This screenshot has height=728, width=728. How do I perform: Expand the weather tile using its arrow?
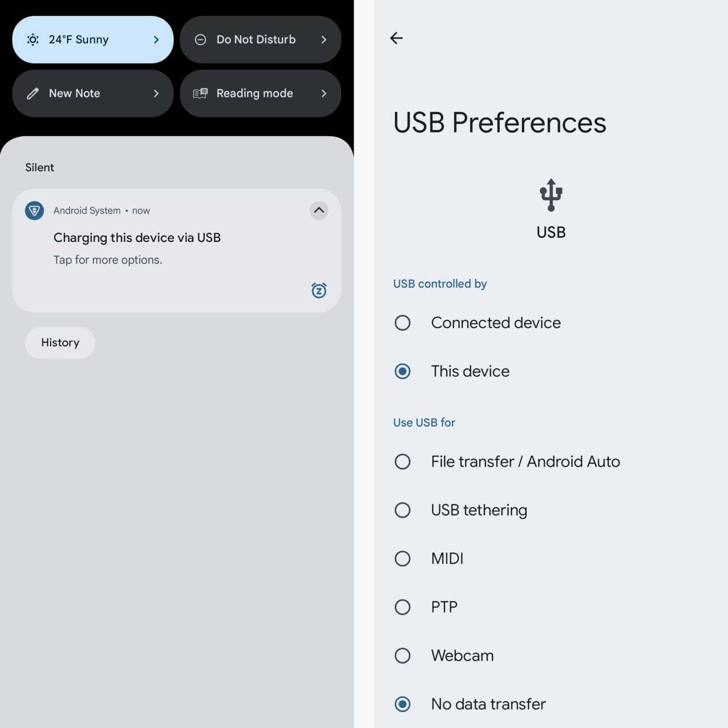pyautogui.click(x=156, y=39)
